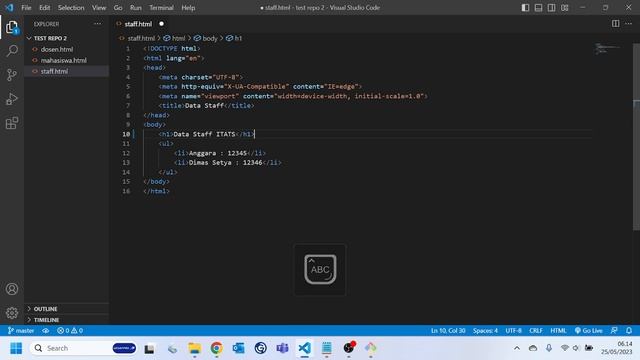Open the feedback icon in status bar

click(x=614, y=331)
